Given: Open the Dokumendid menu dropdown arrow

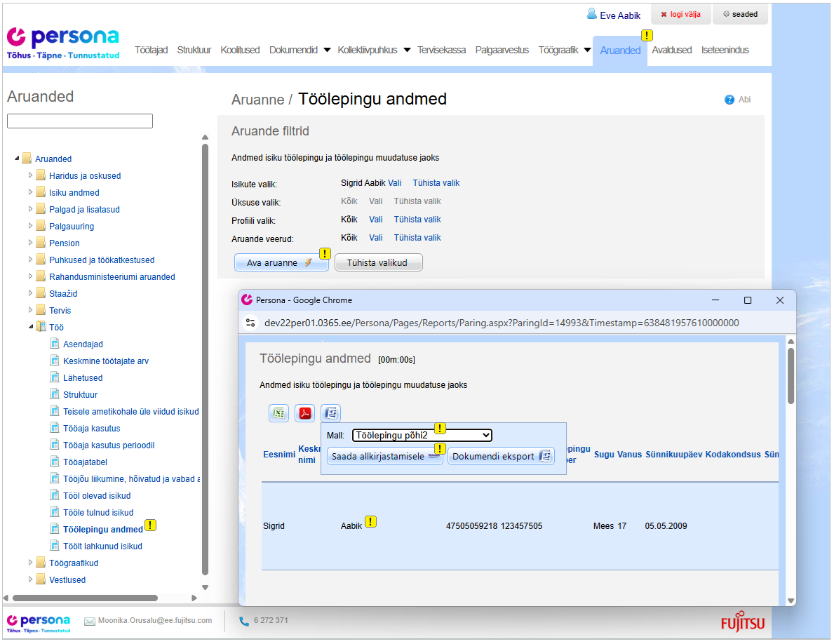Looking at the screenshot, I should point(327,50).
